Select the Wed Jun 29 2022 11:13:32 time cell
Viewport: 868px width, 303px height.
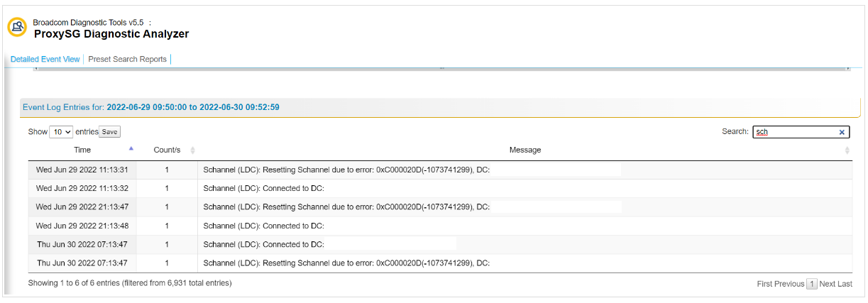coord(82,188)
